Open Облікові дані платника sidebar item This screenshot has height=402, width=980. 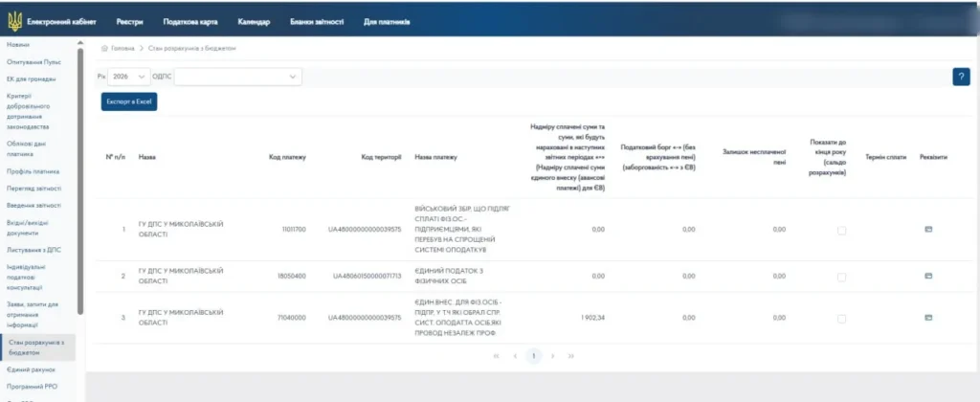point(24,148)
